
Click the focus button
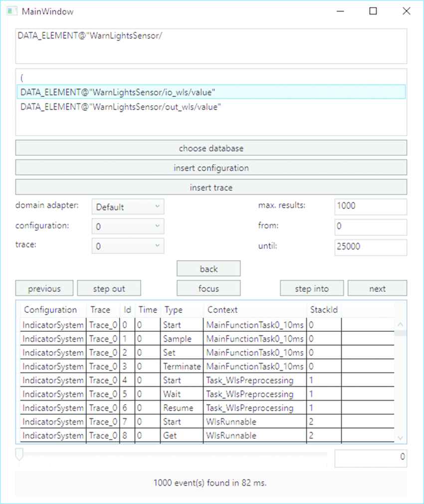(x=209, y=288)
